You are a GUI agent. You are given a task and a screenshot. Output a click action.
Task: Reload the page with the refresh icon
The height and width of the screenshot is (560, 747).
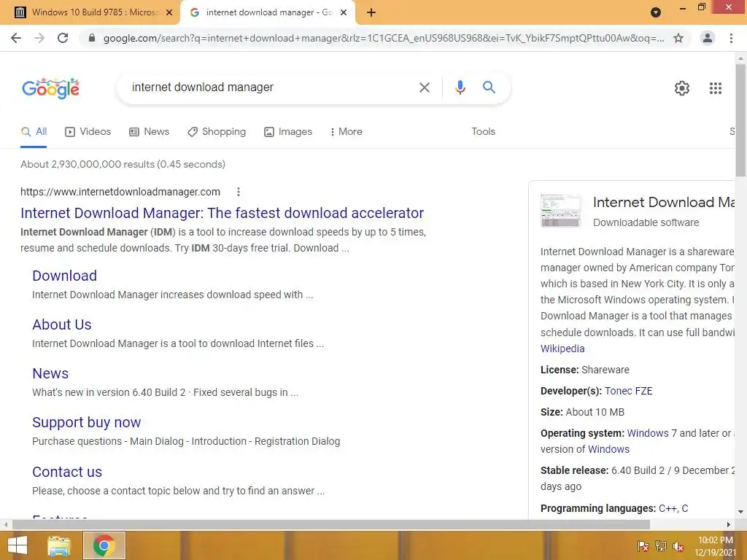tap(63, 38)
